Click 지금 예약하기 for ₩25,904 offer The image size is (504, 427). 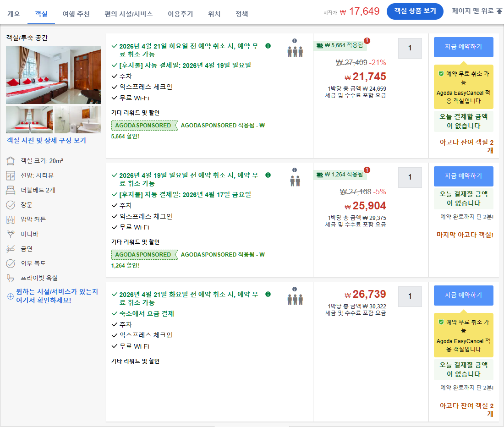464,176
